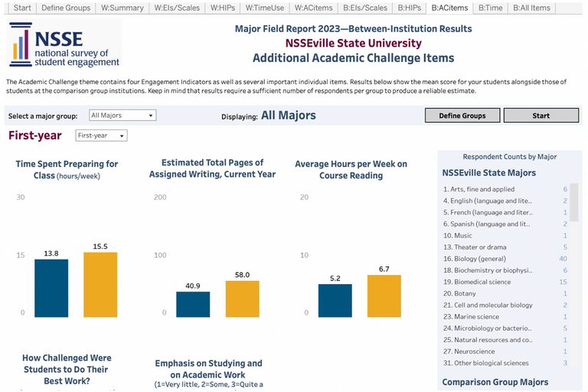Click the Start button

coord(541,116)
